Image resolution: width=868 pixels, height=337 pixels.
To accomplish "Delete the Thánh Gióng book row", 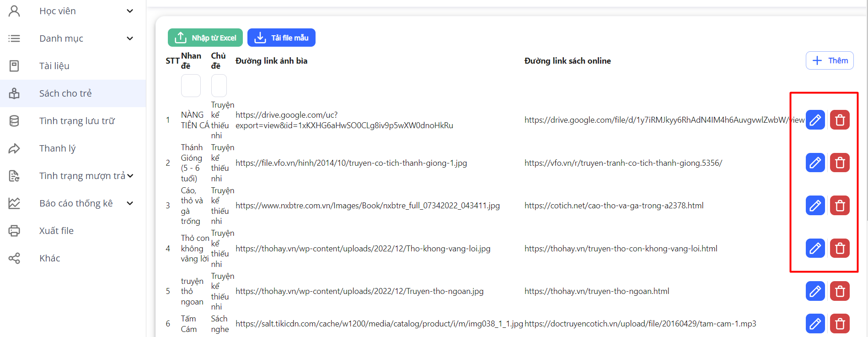I will 840,163.
